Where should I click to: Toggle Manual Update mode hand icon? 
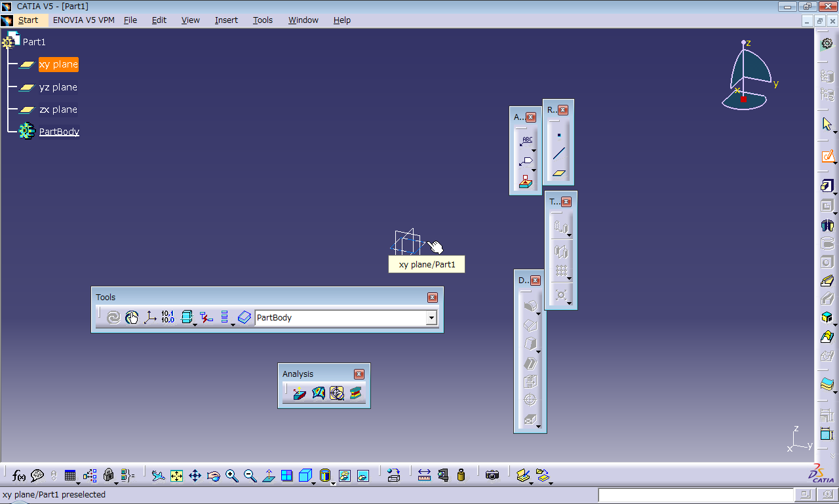coord(132,318)
